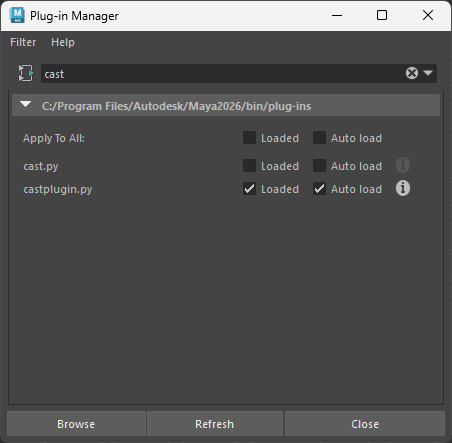The width and height of the screenshot is (452, 443).
Task: Open the Help menu
Action: [x=63, y=42]
